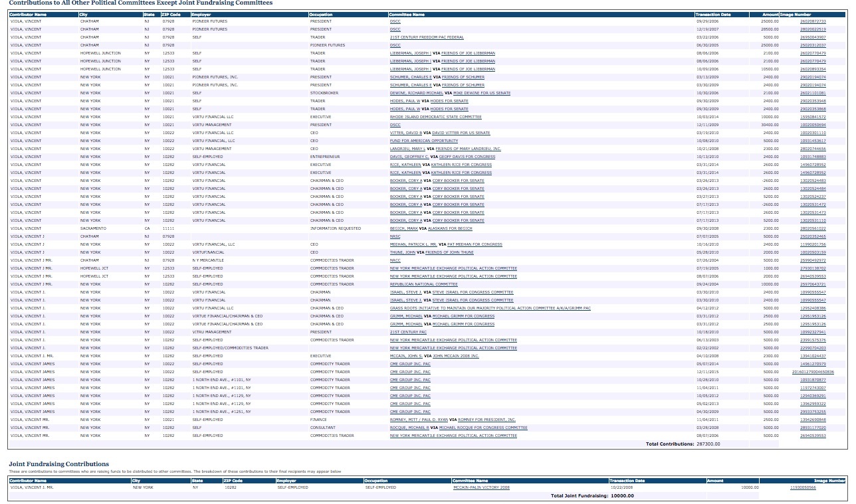Click the Occupation column header in top table

pos(321,14)
